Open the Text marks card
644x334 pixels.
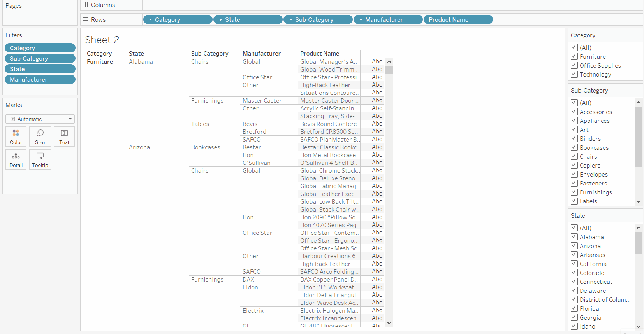(x=64, y=136)
